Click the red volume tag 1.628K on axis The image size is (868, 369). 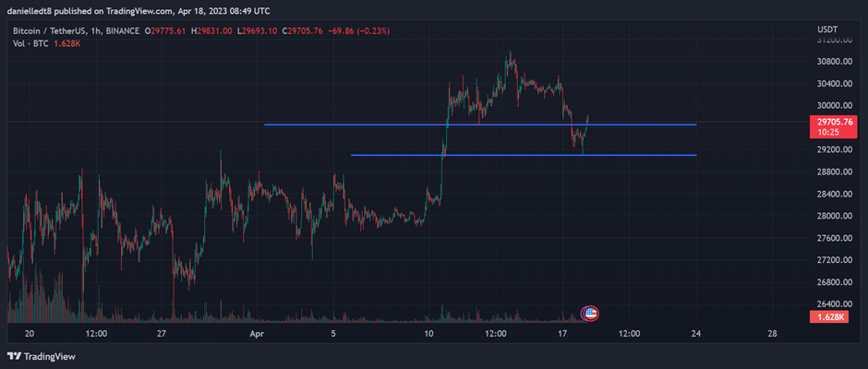[x=828, y=317]
